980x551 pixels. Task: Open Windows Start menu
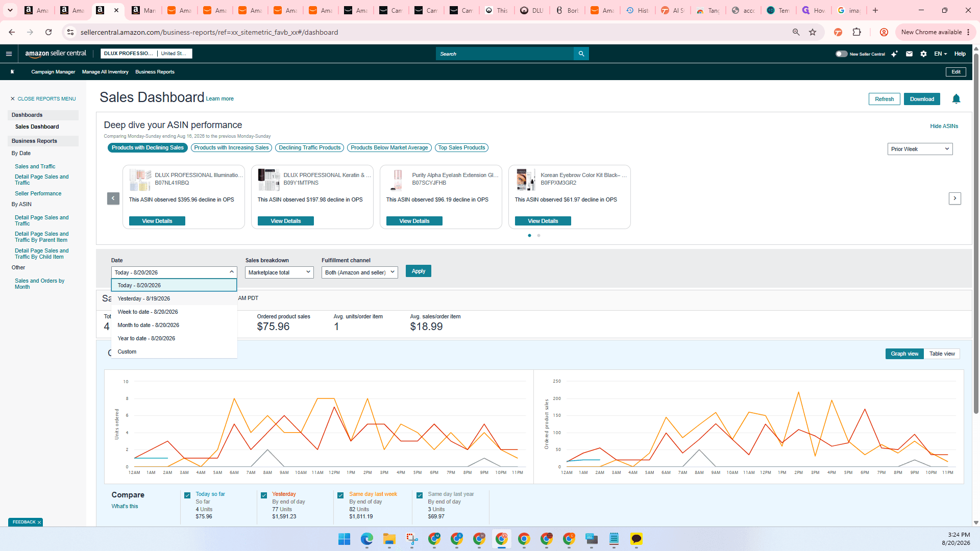point(345,539)
